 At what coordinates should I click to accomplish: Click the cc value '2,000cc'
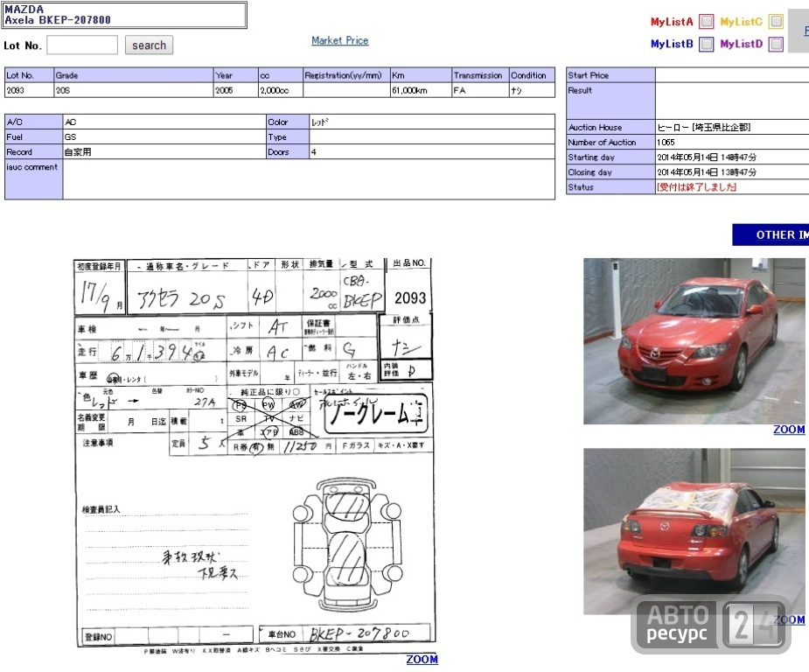pos(275,90)
